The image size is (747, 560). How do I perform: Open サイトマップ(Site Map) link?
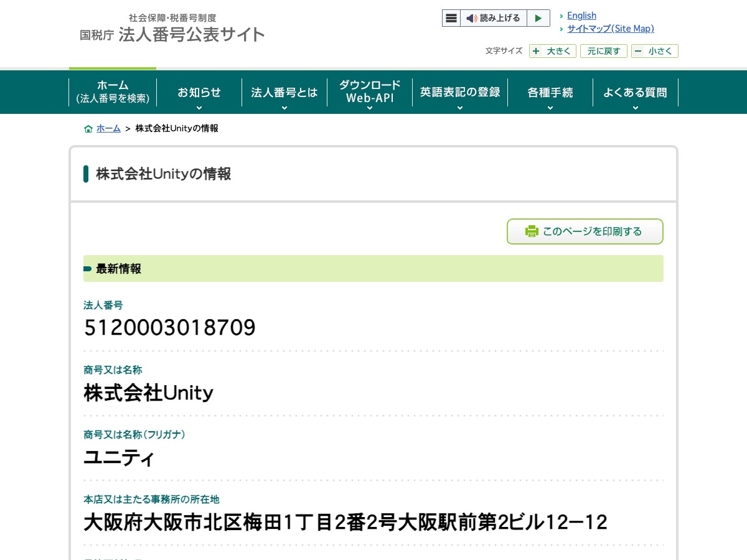coord(611,29)
